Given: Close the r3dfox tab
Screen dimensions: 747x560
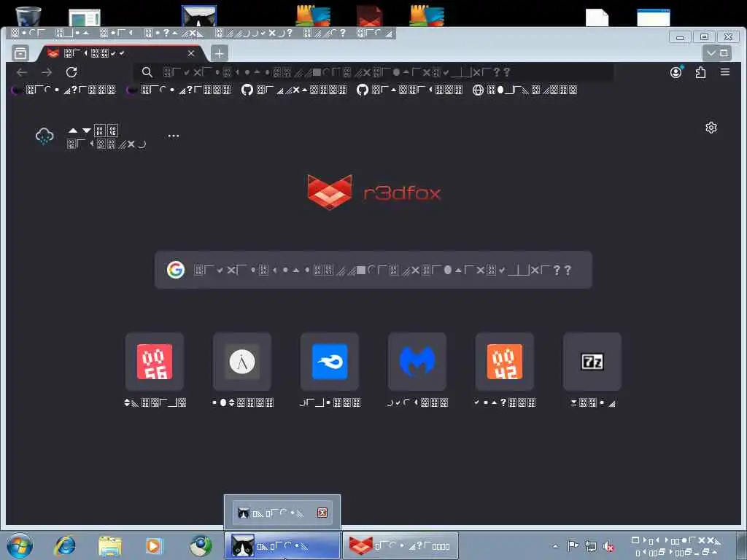Looking at the screenshot, I should pos(191,53).
